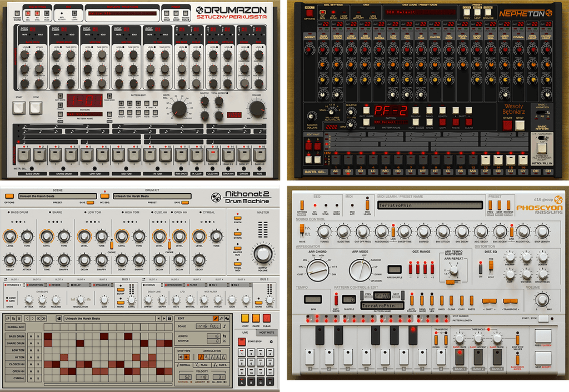Viewport: 569px width, 392px height.
Task: Select the muted speaker Step Type icon in Nithonat
Action: [x=182, y=357]
